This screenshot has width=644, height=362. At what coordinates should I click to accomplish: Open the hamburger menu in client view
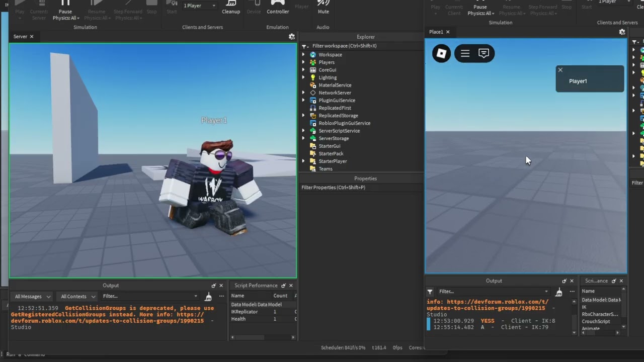click(x=465, y=53)
